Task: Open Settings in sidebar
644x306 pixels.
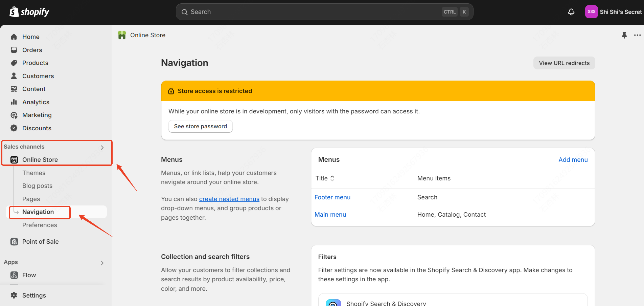Action: 34,296
